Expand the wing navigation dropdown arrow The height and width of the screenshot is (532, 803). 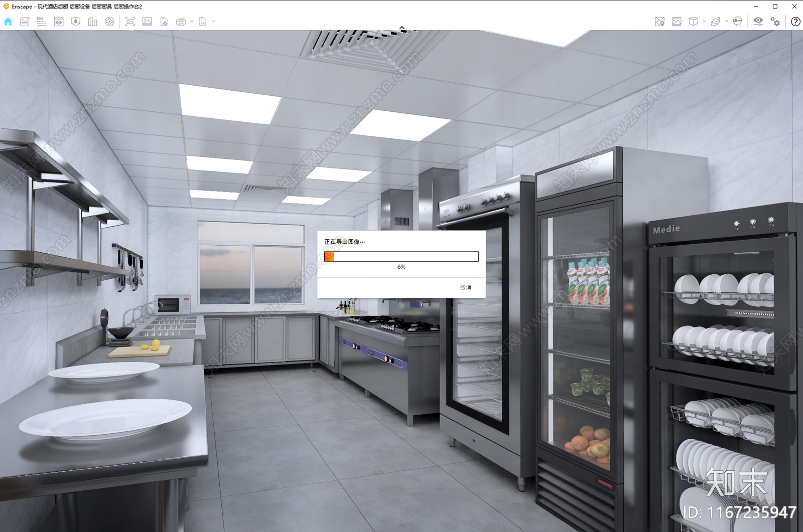(726, 22)
